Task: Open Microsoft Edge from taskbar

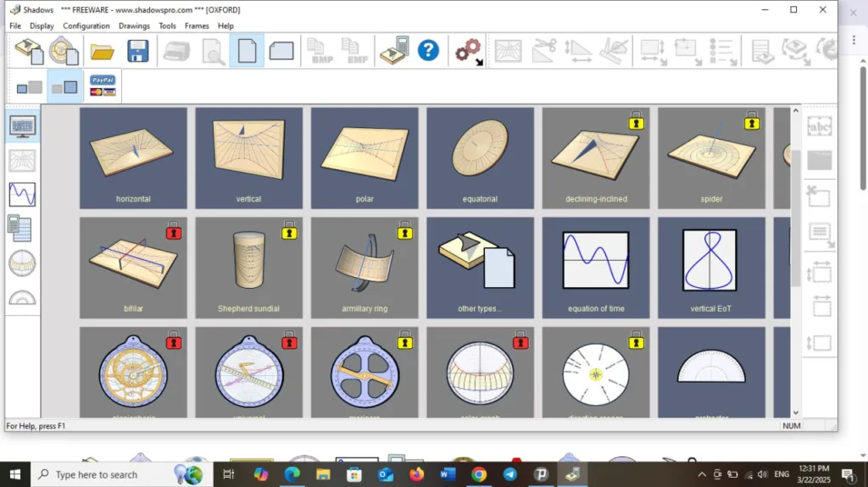Action: (292, 474)
